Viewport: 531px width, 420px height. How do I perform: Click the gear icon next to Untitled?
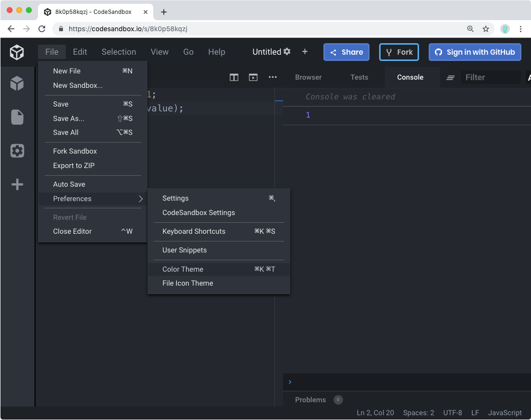pyautogui.click(x=287, y=51)
